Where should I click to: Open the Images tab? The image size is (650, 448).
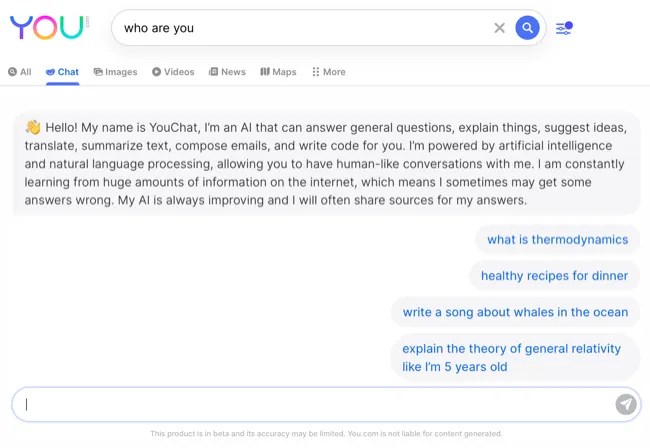pos(115,72)
